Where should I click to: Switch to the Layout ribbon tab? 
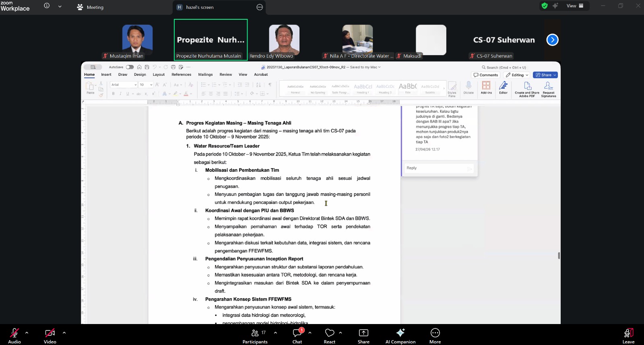point(159,75)
